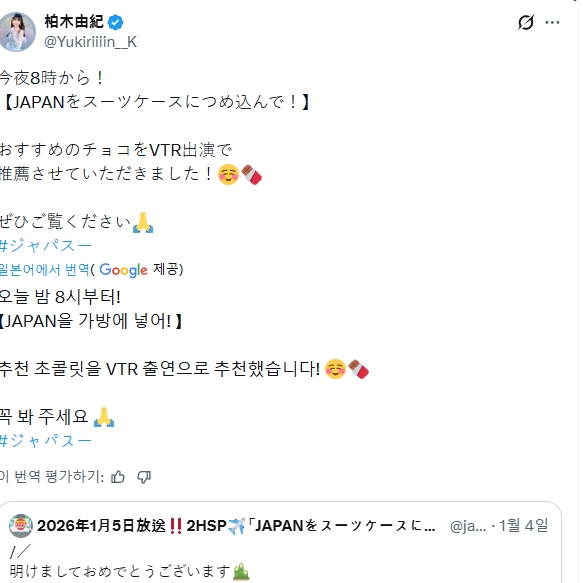Click the quoted tweet's account avatar
The width and height of the screenshot is (583, 583).
(x=21, y=526)
